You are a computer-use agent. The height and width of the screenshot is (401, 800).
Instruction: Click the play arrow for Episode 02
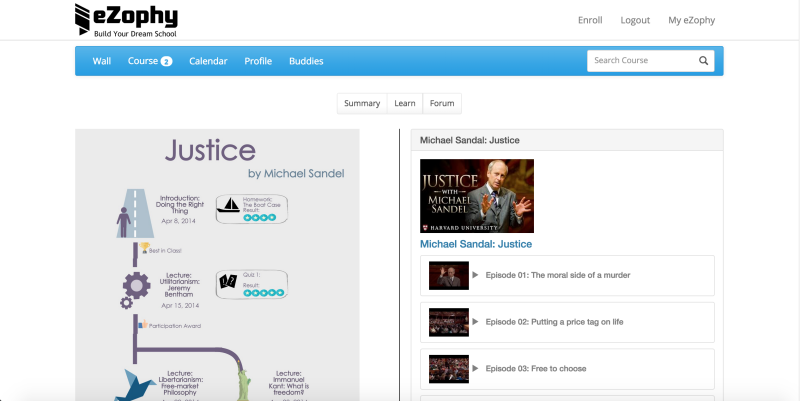coord(475,322)
